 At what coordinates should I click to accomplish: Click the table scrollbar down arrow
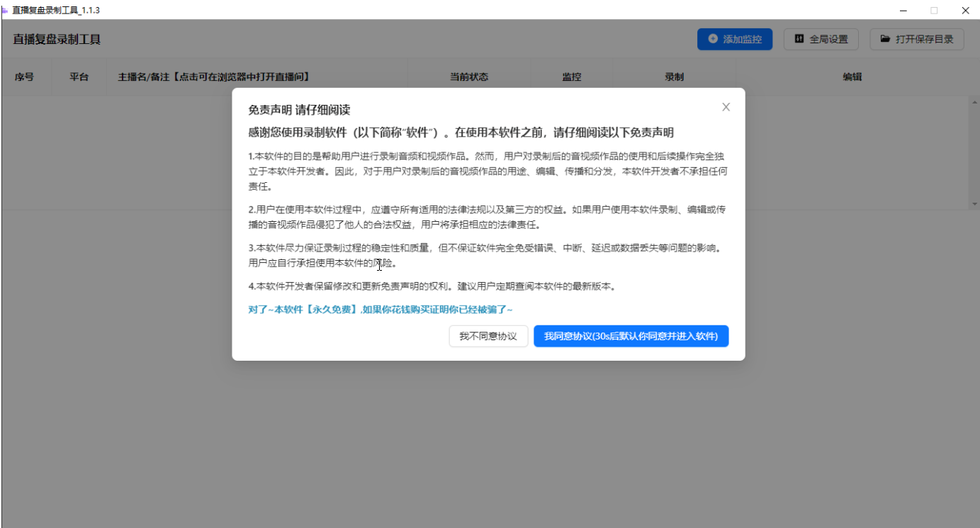(x=974, y=204)
